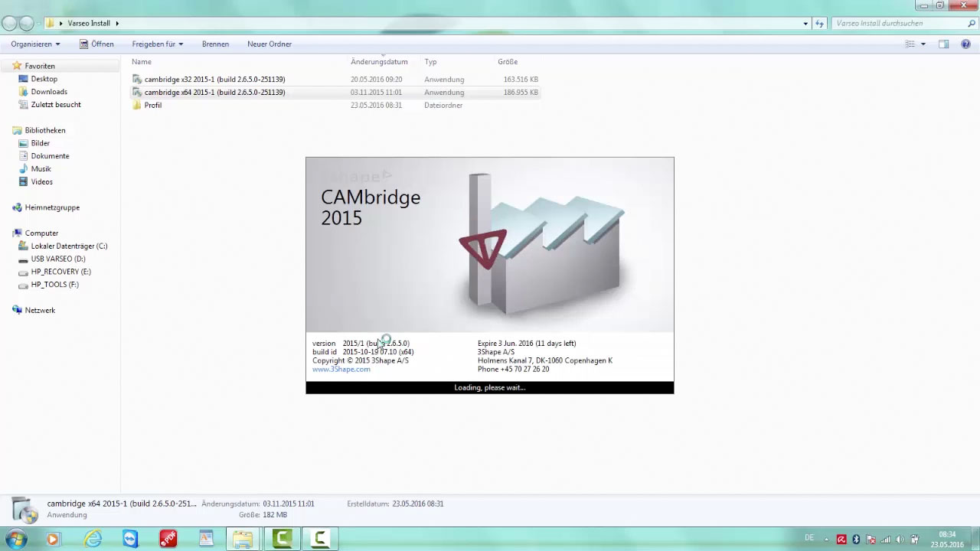Select the cambridge x32 installer icon

[137, 80]
